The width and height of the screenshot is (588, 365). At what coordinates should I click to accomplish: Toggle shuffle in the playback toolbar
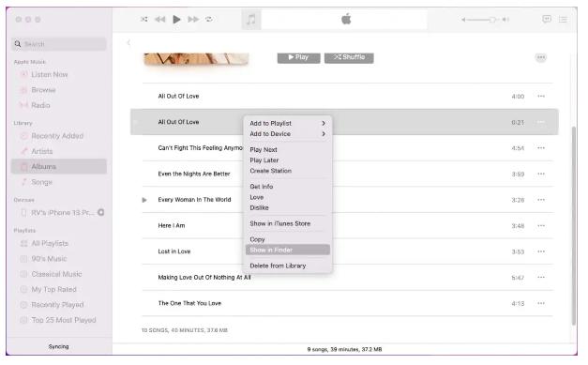(x=144, y=19)
